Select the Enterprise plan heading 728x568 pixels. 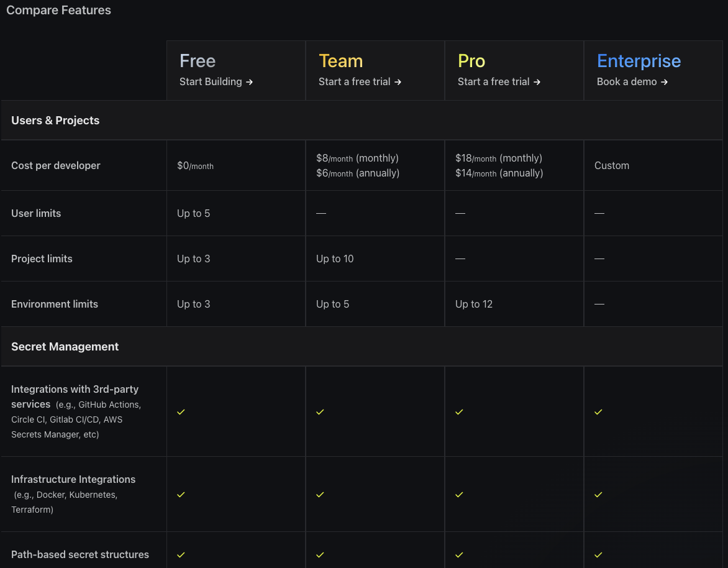pyautogui.click(x=639, y=61)
